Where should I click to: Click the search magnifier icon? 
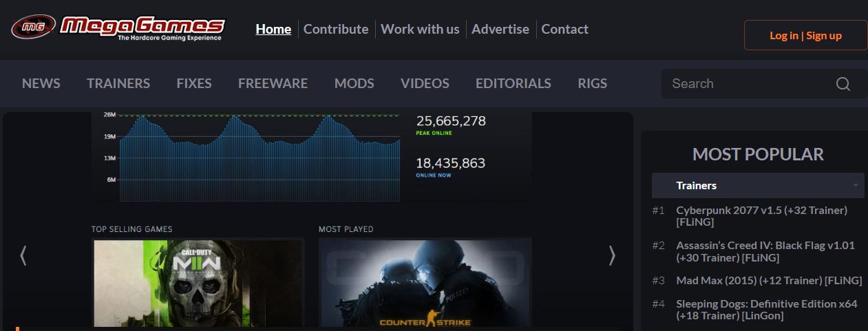[843, 84]
